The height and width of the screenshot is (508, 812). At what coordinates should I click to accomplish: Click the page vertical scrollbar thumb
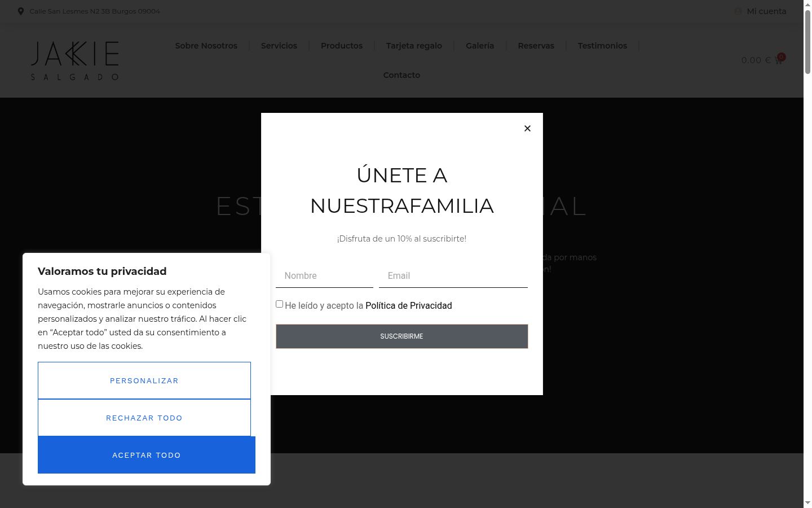pyautogui.click(x=807, y=41)
